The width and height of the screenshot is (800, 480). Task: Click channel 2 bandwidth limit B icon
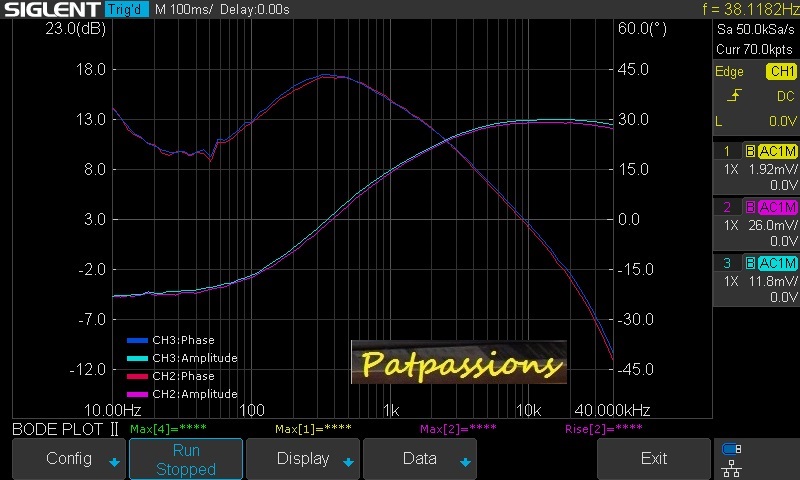pos(750,207)
